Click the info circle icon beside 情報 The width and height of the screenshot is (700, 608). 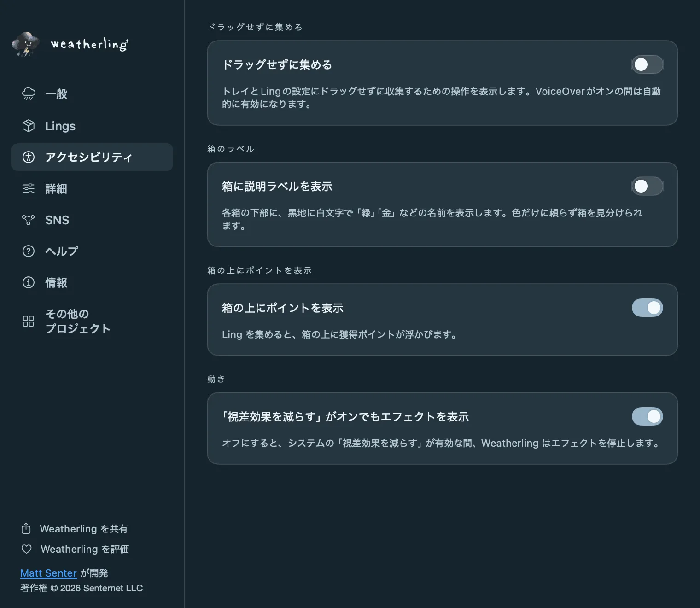[29, 282]
